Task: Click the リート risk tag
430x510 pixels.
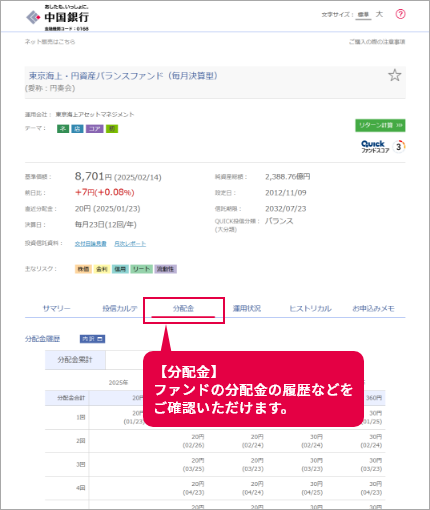Action: [x=141, y=269]
